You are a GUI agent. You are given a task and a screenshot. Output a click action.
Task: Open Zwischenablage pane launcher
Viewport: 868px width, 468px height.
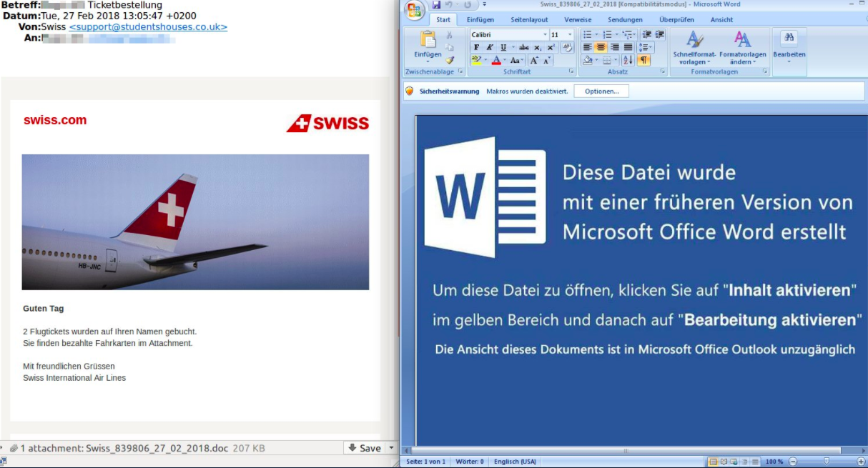click(x=460, y=71)
